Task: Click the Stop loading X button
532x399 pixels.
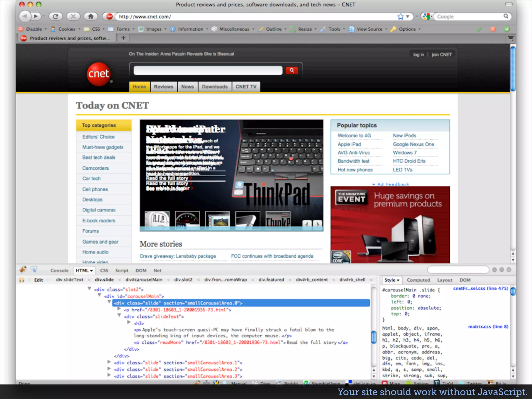Action: coord(73,16)
